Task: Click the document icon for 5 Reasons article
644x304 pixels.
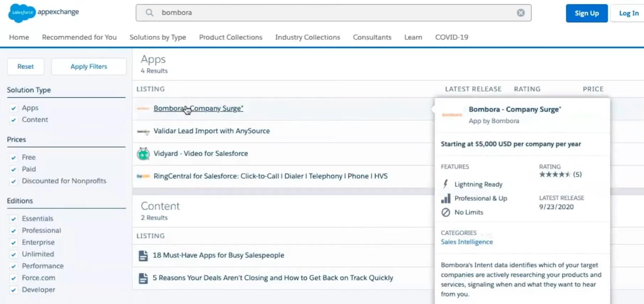Action: tap(143, 278)
